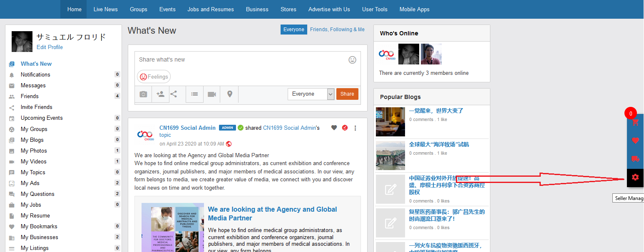Click the tag friends icon in composer
Screen dimensions: 644x252
coord(160,94)
